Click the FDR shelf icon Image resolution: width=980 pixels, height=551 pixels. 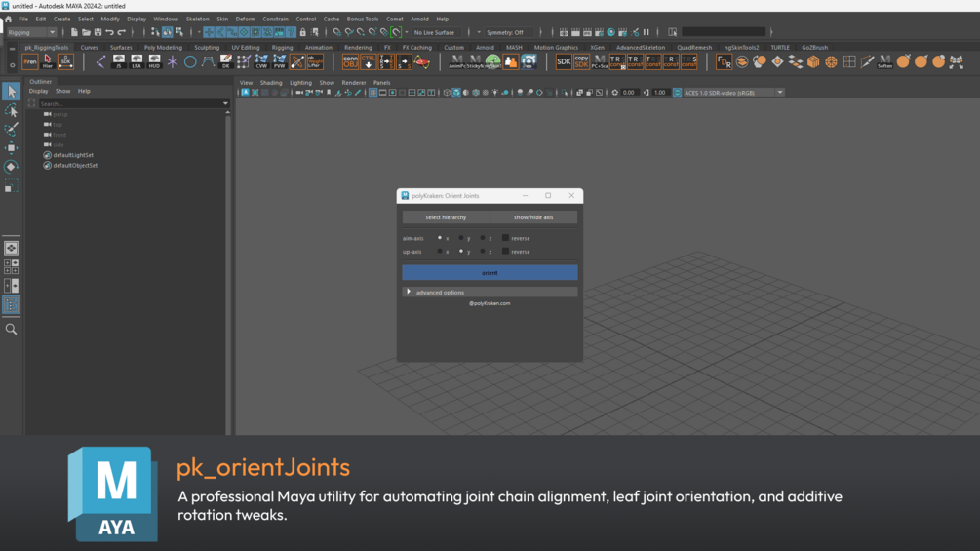[724, 61]
